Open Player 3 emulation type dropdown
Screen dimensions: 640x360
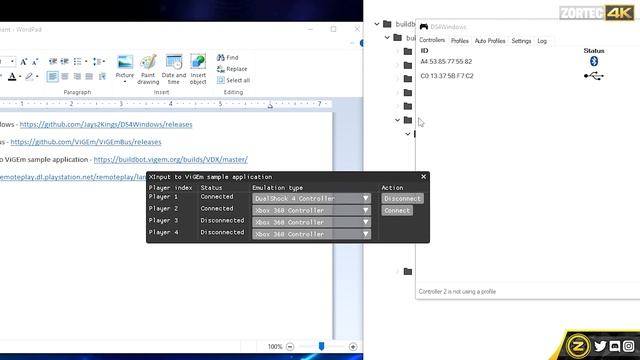(x=311, y=222)
